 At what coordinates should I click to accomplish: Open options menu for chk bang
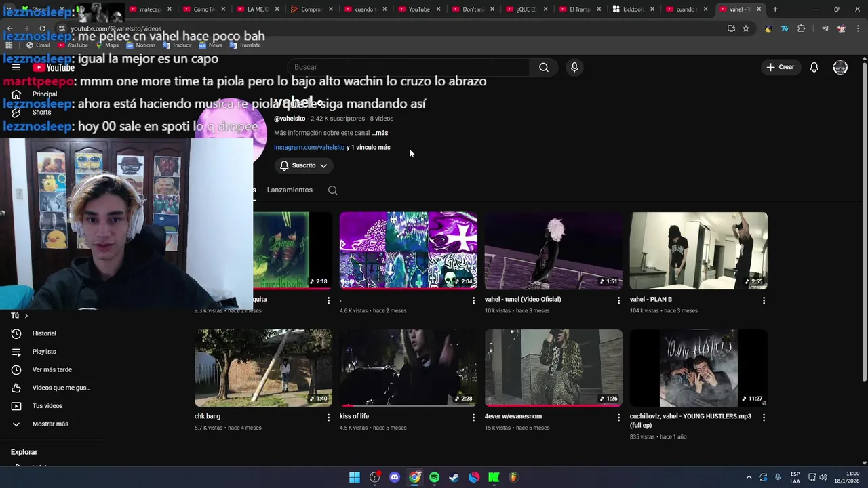click(328, 417)
